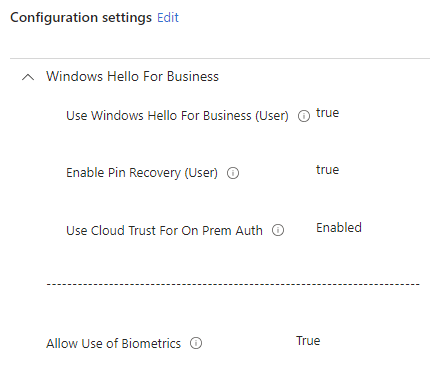The width and height of the screenshot is (430, 375).
Task: Click the horizontal divider under Configuration settings
Action: (220, 58)
